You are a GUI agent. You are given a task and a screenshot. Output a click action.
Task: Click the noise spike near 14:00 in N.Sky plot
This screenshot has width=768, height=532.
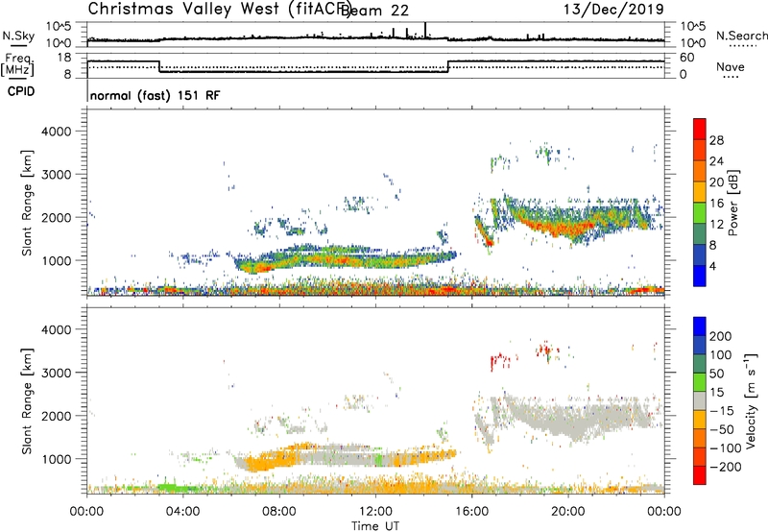(425, 30)
